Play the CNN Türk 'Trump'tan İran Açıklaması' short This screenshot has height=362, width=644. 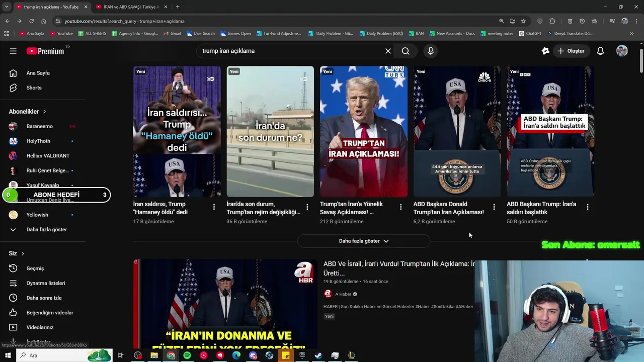(364, 131)
